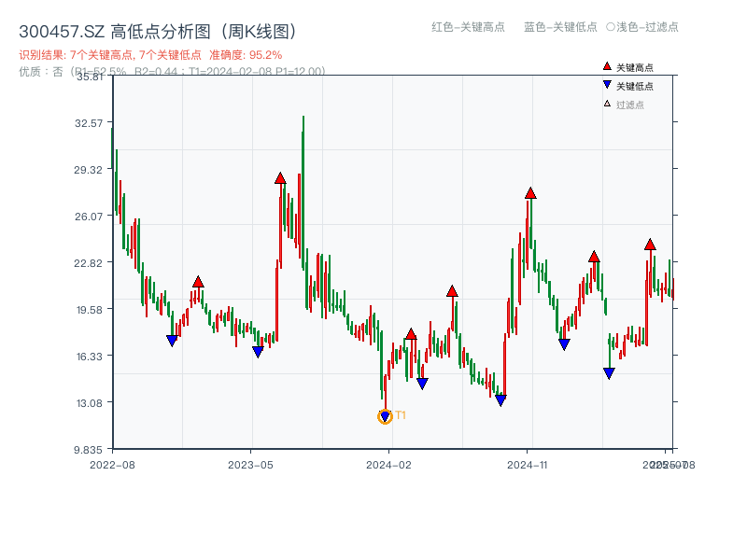This screenshot has height=560, width=747.
Task: Click the red key-high marker between 2024-02 and 2024-11
Action: click(x=450, y=291)
